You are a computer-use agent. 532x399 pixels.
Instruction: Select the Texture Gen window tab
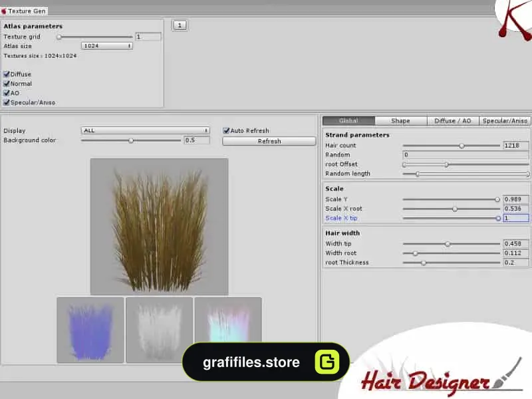(x=24, y=11)
